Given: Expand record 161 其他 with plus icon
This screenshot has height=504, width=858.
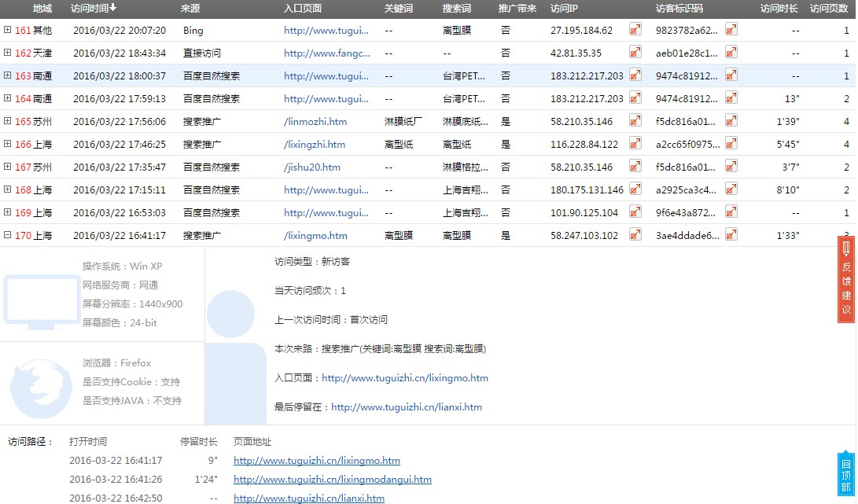Looking at the screenshot, I should coord(9,30).
